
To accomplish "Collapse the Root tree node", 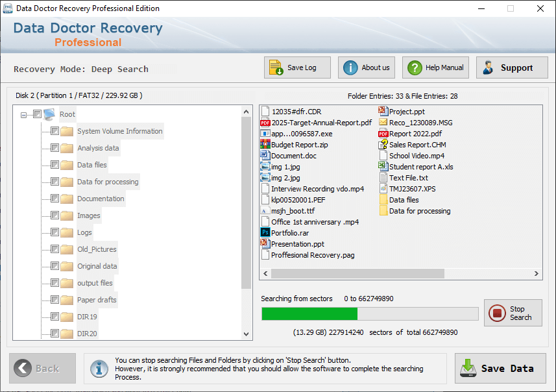I will tap(23, 115).
